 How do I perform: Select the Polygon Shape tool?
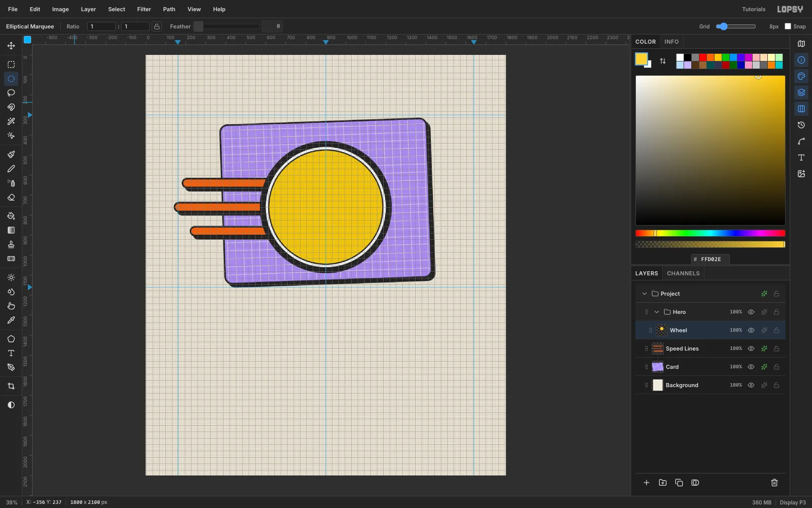point(11,339)
